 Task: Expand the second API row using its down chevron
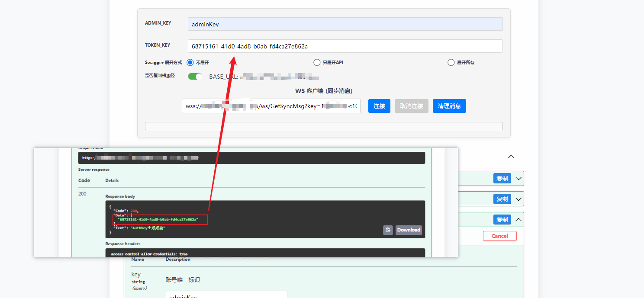coord(518,199)
